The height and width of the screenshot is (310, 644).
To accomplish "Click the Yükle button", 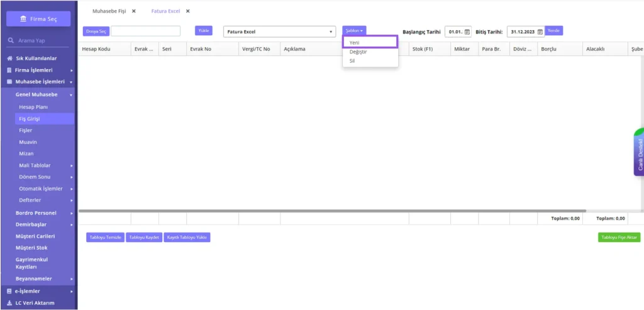I will pos(204,30).
